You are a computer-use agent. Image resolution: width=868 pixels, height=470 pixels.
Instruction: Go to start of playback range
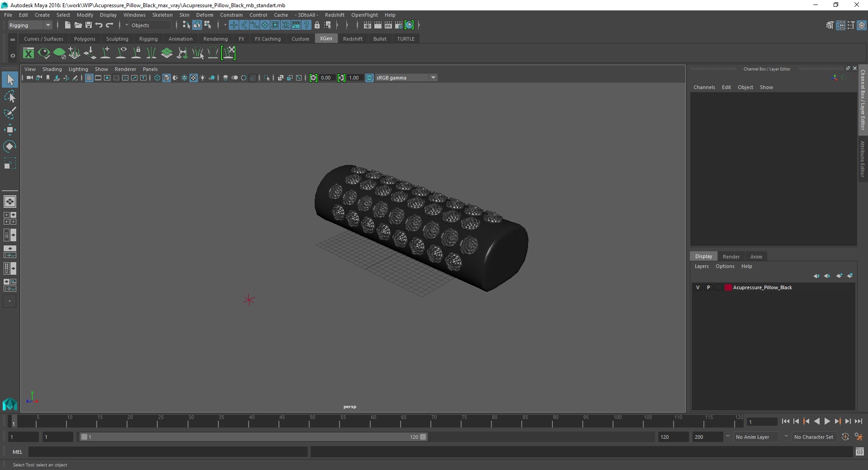(x=785, y=421)
